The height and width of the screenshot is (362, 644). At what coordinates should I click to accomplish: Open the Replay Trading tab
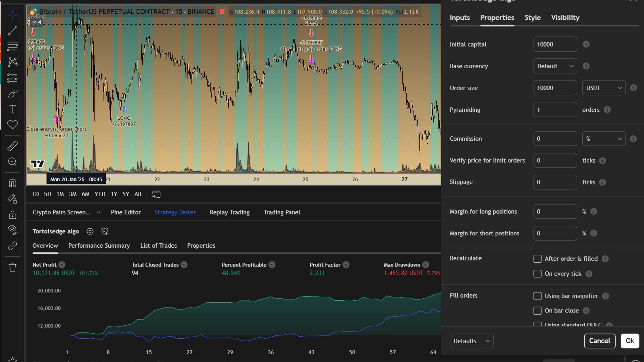[x=229, y=212]
